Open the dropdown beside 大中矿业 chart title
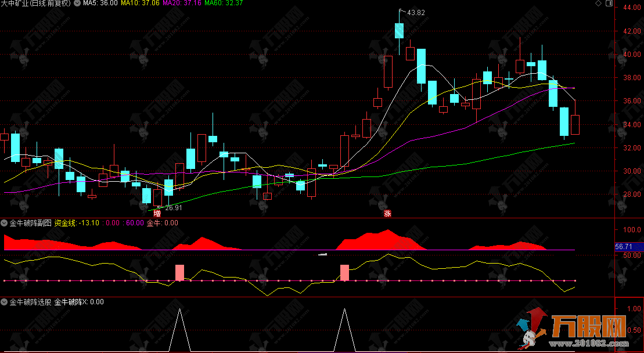This screenshot has height=353, width=644. coord(77,3)
